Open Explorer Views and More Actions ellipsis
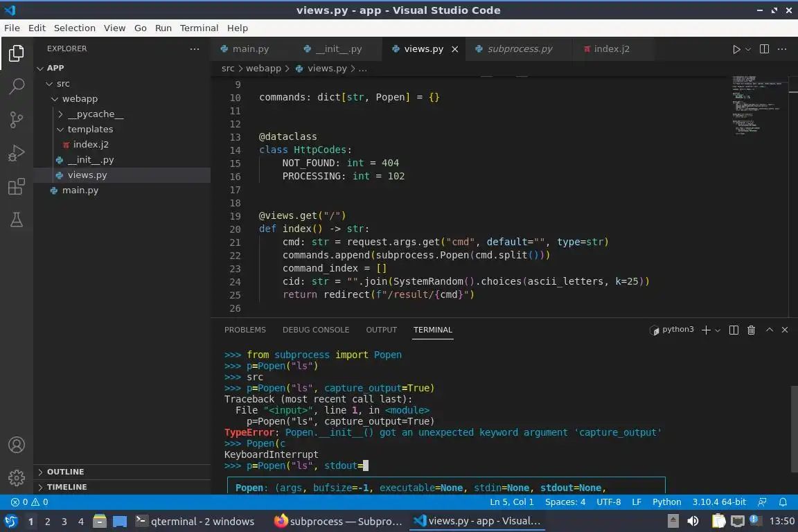The image size is (798, 532). pos(195,49)
